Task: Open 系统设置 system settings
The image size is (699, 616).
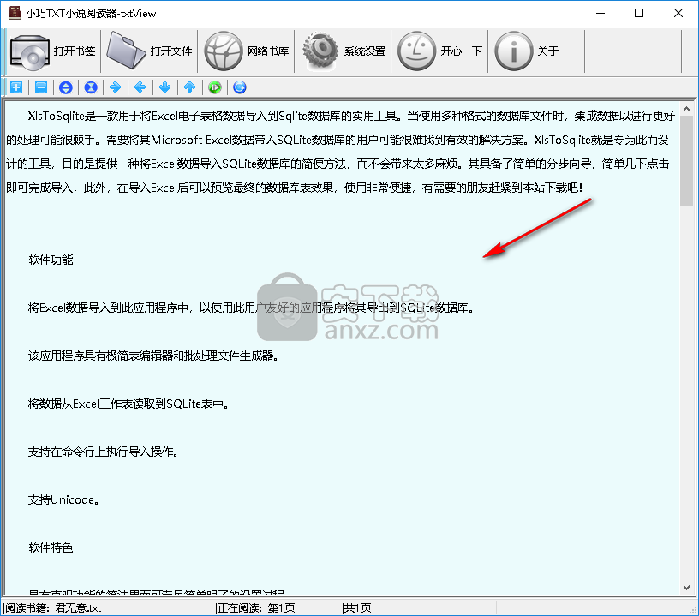Action: click(343, 51)
